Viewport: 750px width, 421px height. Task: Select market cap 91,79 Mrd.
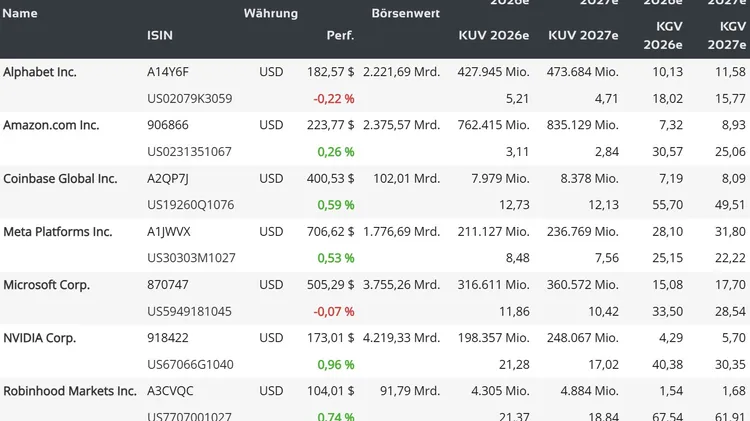[410, 391]
